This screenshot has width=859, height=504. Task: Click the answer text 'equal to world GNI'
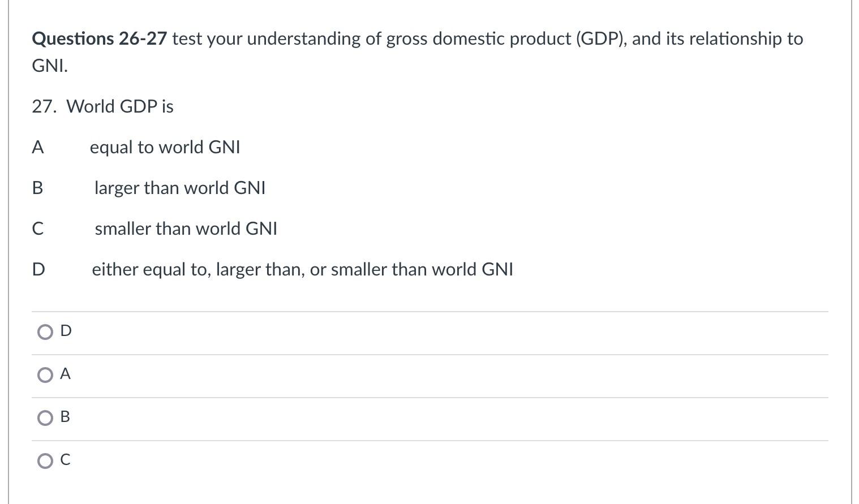[165, 147]
